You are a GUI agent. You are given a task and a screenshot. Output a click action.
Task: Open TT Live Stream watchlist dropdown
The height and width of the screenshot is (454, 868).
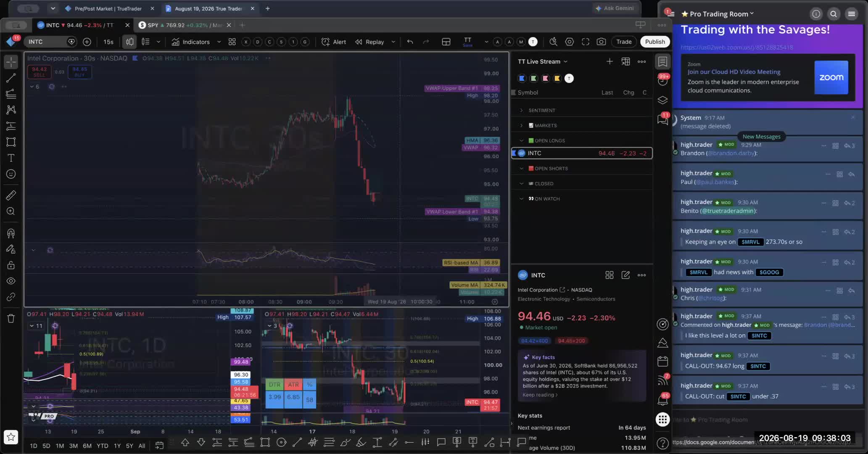pyautogui.click(x=542, y=61)
